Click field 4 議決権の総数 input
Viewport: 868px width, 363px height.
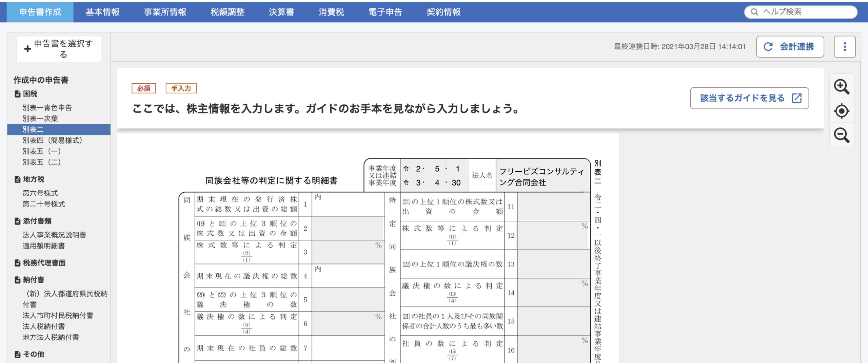coord(348,276)
